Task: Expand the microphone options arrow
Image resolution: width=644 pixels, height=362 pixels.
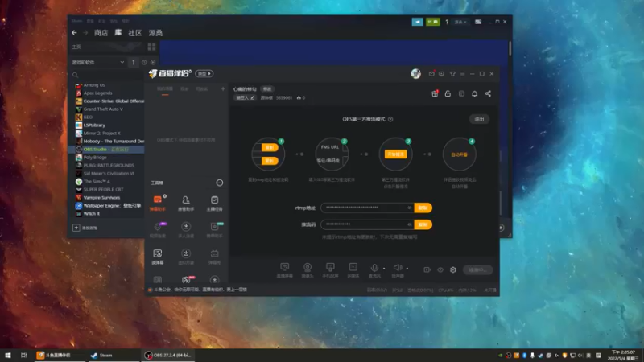Action: point(384,269)
